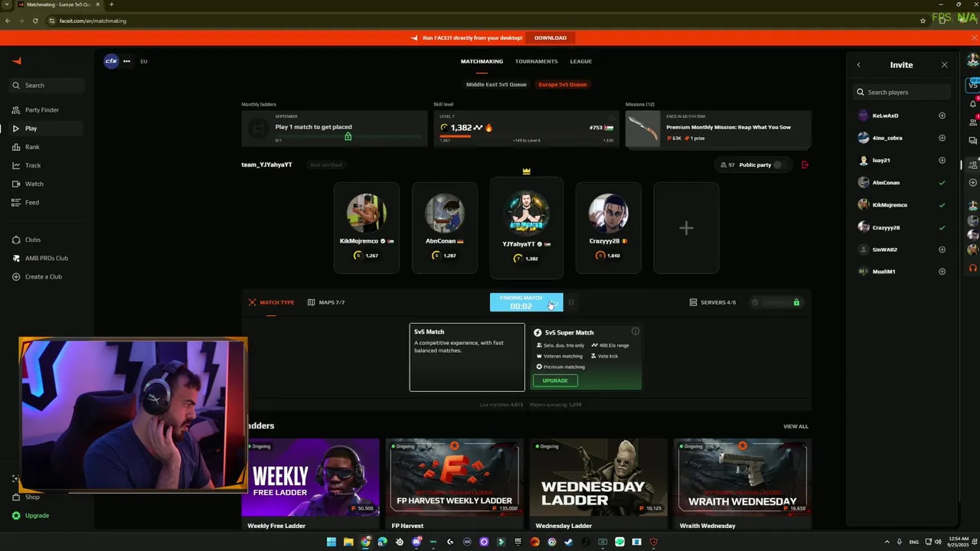Invite 4ino_cobra with the plus icon
This screenshot has height=551, width=980.
[x=942, y=138]
